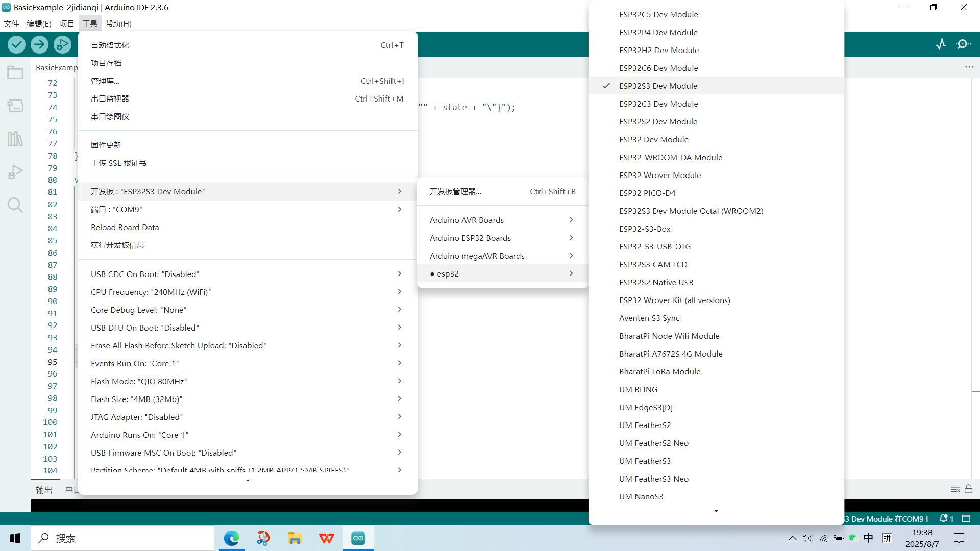Select the checked ESP32S3 Dev Module board
This screenshot has width=980, height=551.
tap(716, 86)
